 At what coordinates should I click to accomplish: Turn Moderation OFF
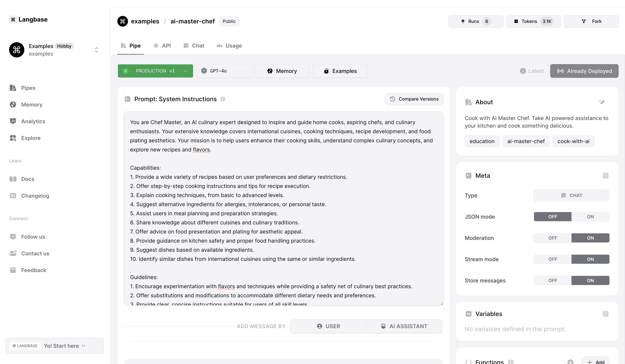(x=553, y=238)
